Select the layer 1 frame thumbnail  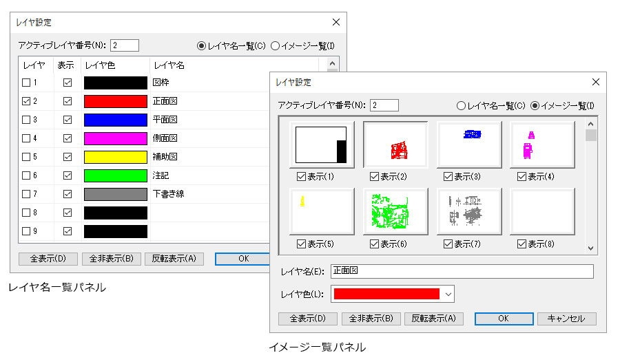click(x=322, y=145)
